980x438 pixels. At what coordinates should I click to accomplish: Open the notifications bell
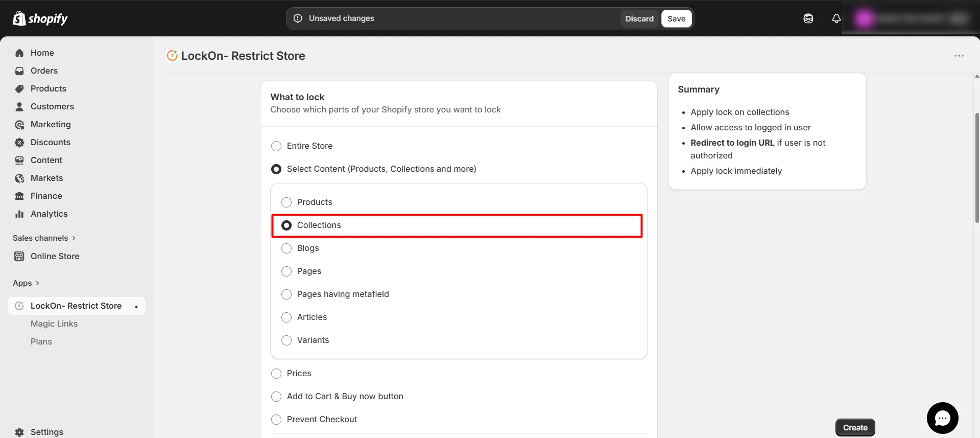point(836,18)
